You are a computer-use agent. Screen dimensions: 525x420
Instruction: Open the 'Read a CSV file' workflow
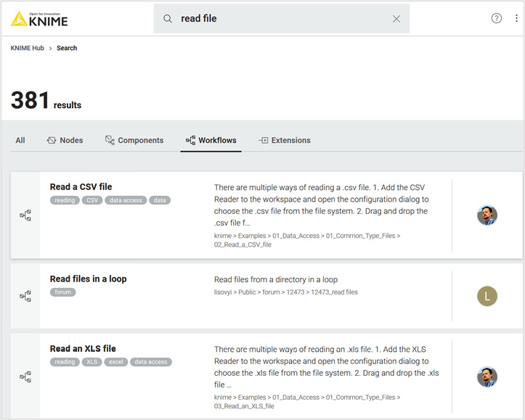click(x=81, y=187)
